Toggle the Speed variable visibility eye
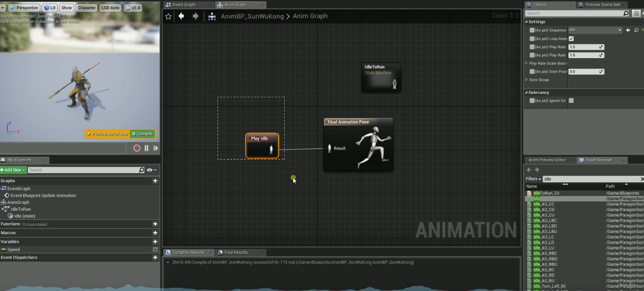Image resolution: width=644 pixels, height=291 pixels. (155, 249)
